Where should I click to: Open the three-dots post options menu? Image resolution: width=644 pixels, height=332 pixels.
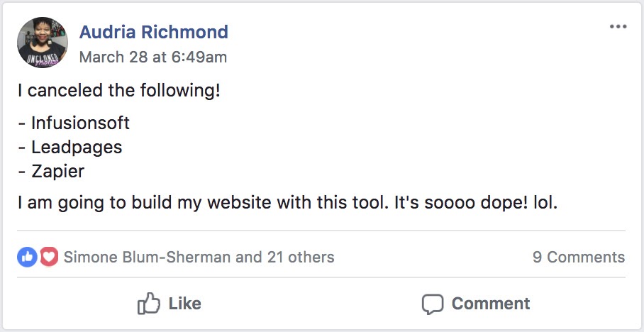tap(618, 27)
